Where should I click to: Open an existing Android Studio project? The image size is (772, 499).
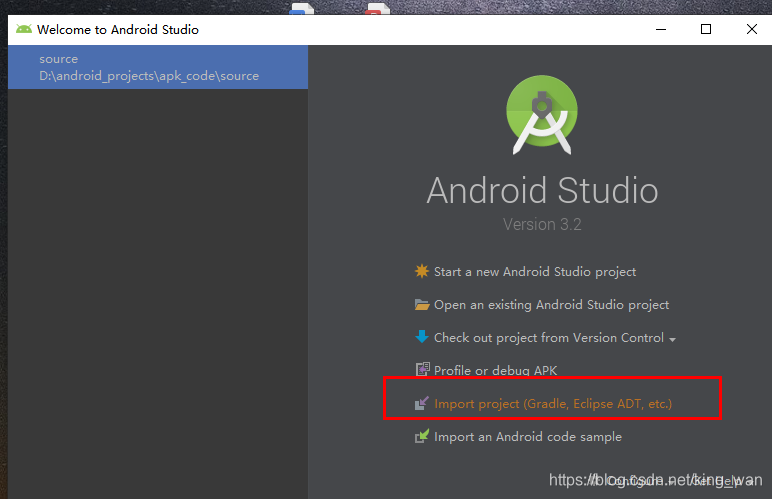tap(551, 305)
